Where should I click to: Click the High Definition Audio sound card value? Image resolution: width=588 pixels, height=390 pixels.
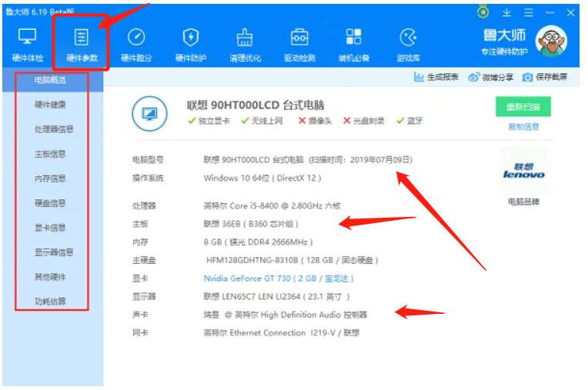coord(286,315)
